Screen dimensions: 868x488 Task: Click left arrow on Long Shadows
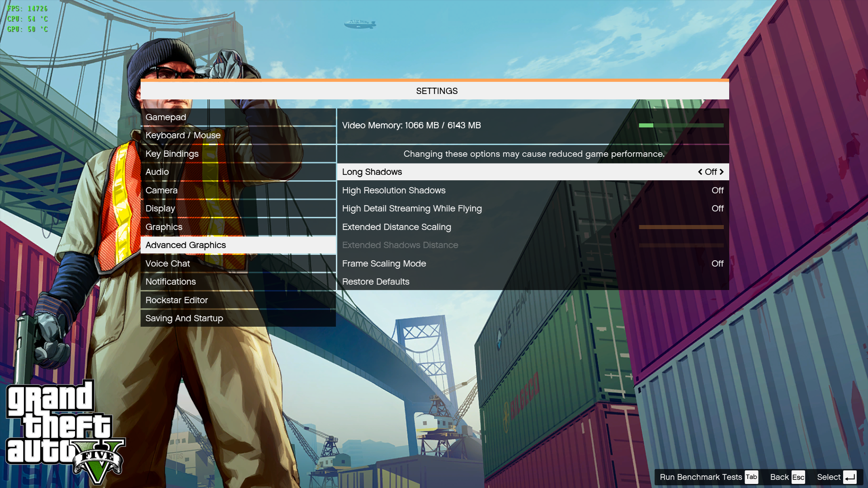click(700, 172)
